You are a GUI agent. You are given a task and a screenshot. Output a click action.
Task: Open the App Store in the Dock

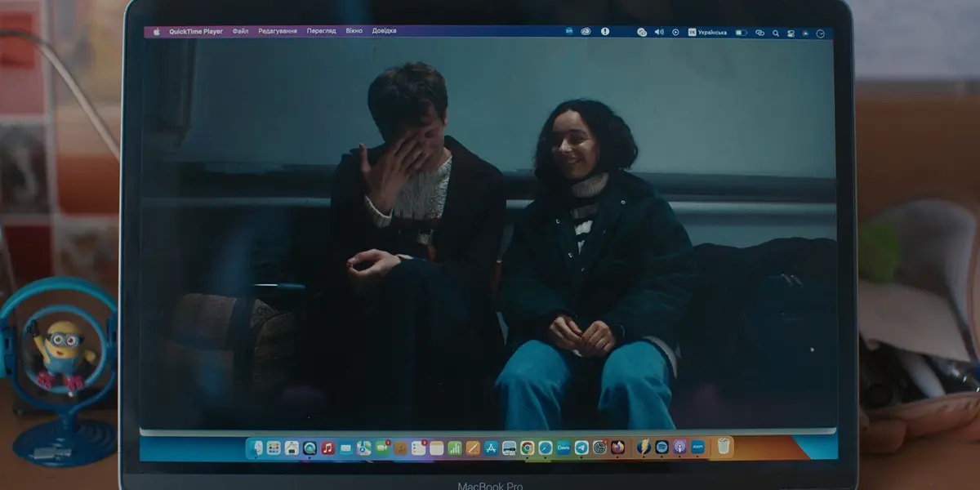click(x=491, y=448)
